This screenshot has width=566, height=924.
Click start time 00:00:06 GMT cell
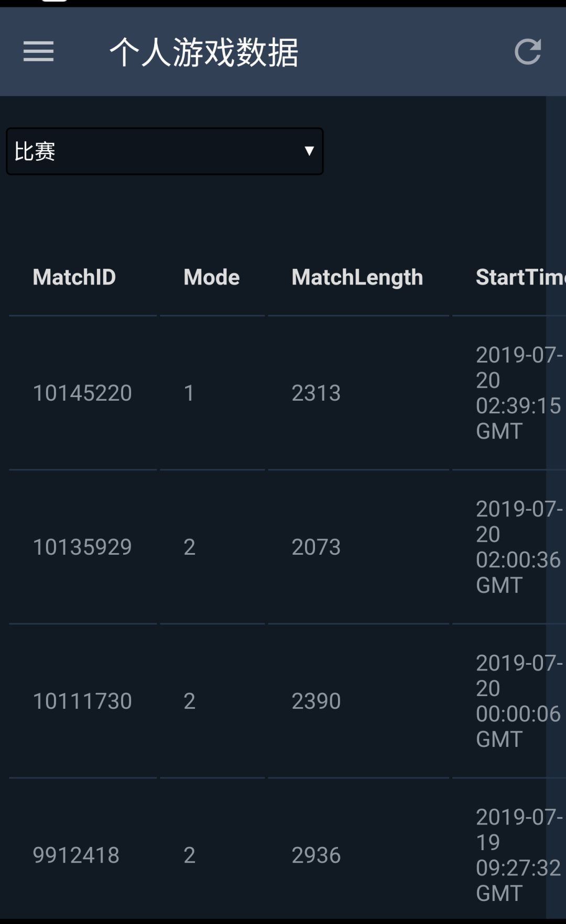(518, 701)
